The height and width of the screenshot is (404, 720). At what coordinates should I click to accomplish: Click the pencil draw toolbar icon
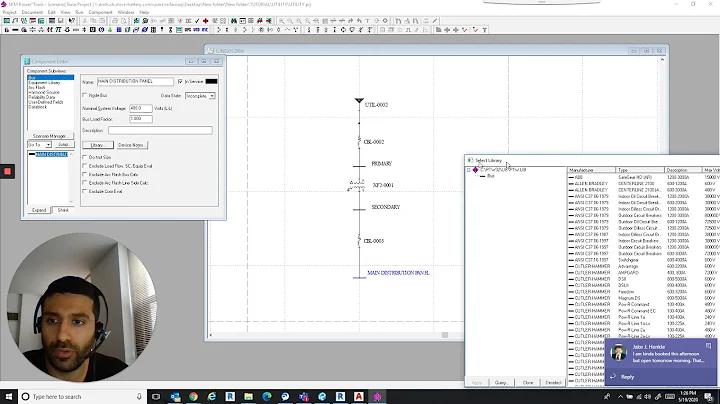pyautogui.click(x=435, y=21)
